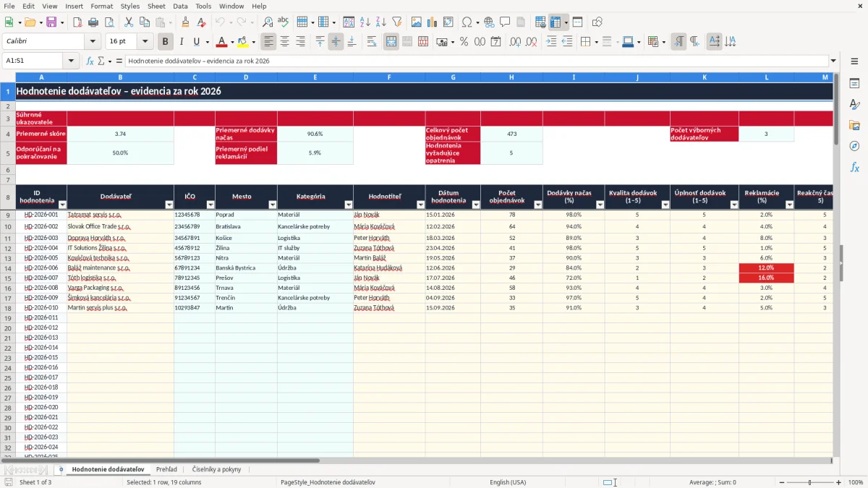Open the filter dropdown for Kategória column
The width and height of the screenshot is (868, 488).
tap(349, 205)
